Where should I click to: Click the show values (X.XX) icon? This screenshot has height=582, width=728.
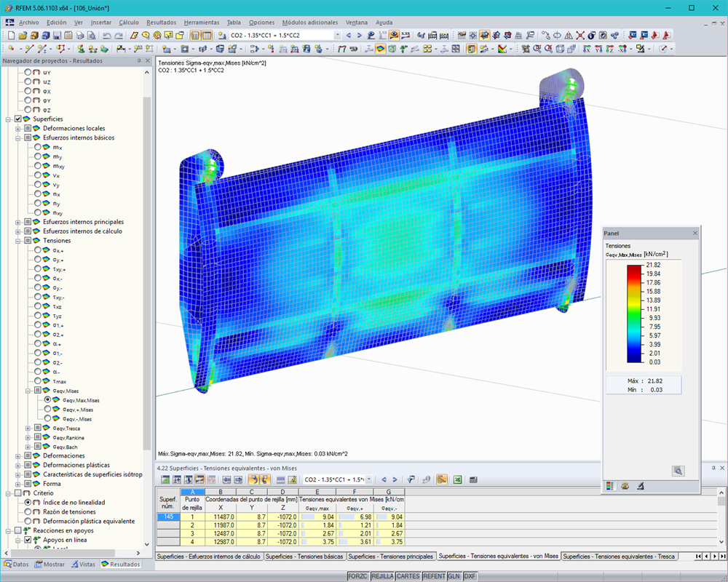tap(405, 35)
